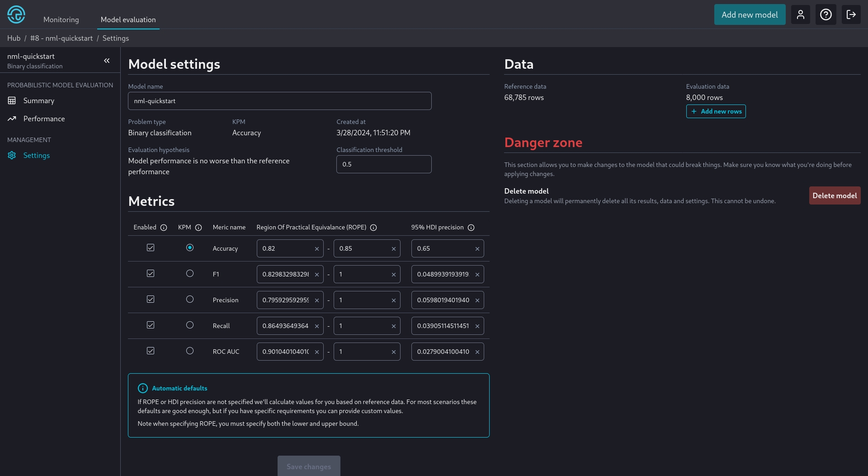Switch to the Monitoring tab
Image resolution: width=868 pixels, height=476 pixels.
[x=61, y=20]
